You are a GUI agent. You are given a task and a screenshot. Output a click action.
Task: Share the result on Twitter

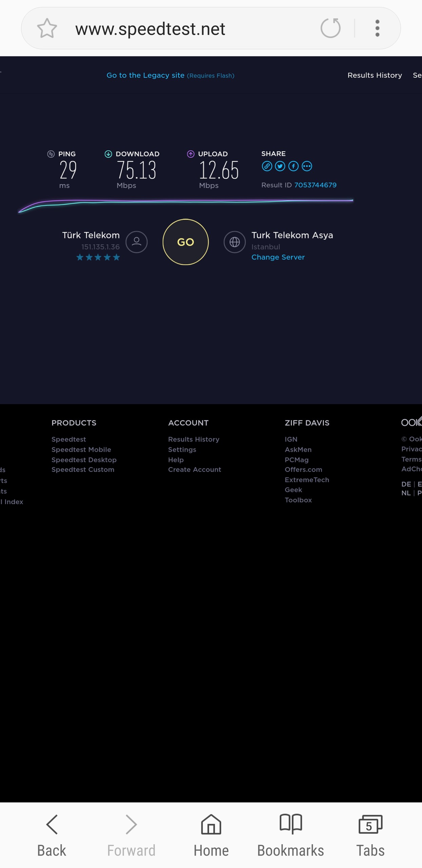(280, 166)
